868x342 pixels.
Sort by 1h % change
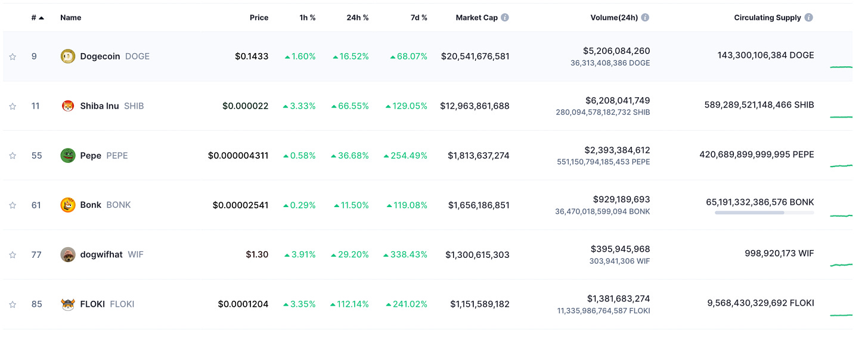tap(308, 18)
